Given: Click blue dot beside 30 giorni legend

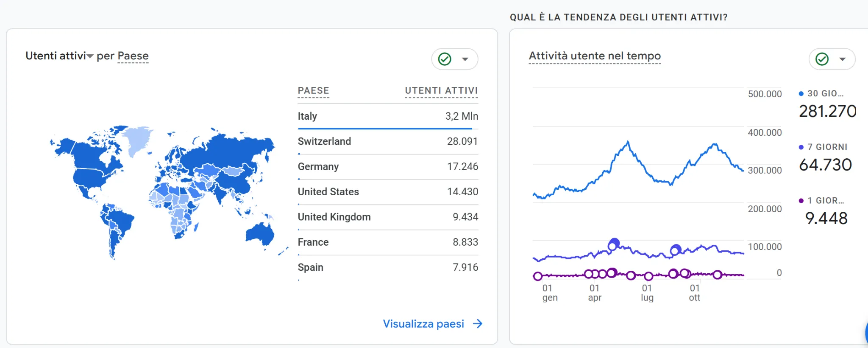Looking at the screenshot, I should [x=801, y=94].
